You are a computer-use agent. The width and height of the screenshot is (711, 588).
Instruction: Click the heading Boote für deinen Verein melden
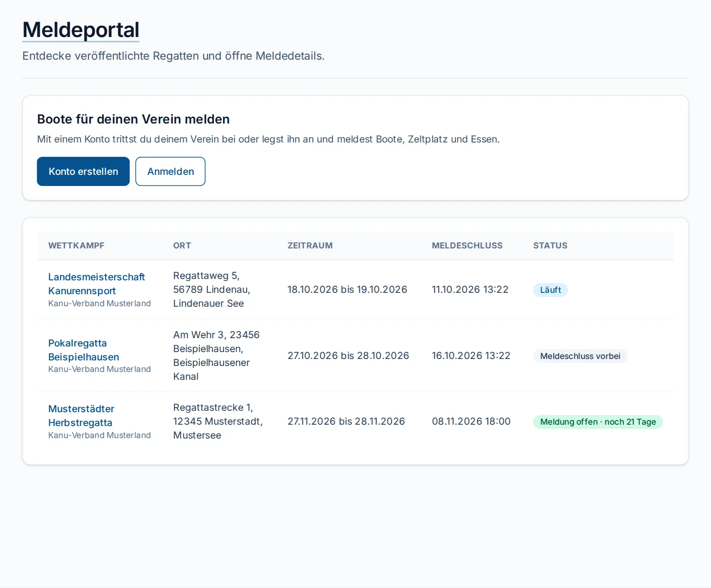click(133, 119)
